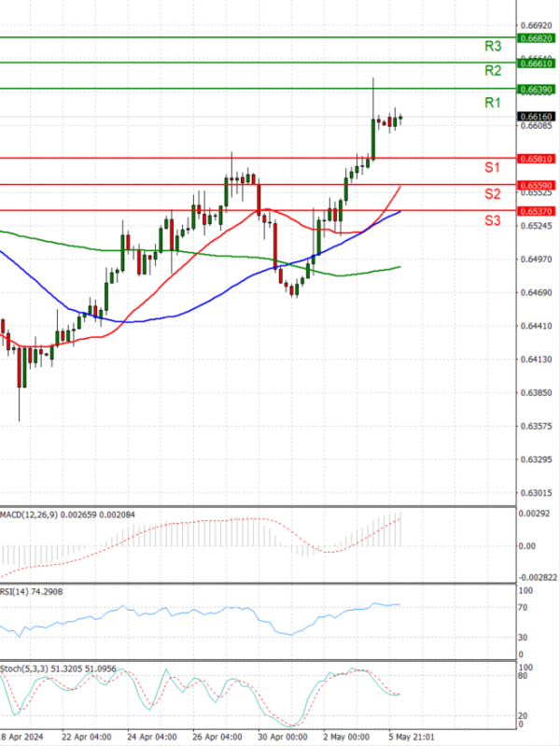Click the 0.64690 price axis value

(x=537, y=292)
